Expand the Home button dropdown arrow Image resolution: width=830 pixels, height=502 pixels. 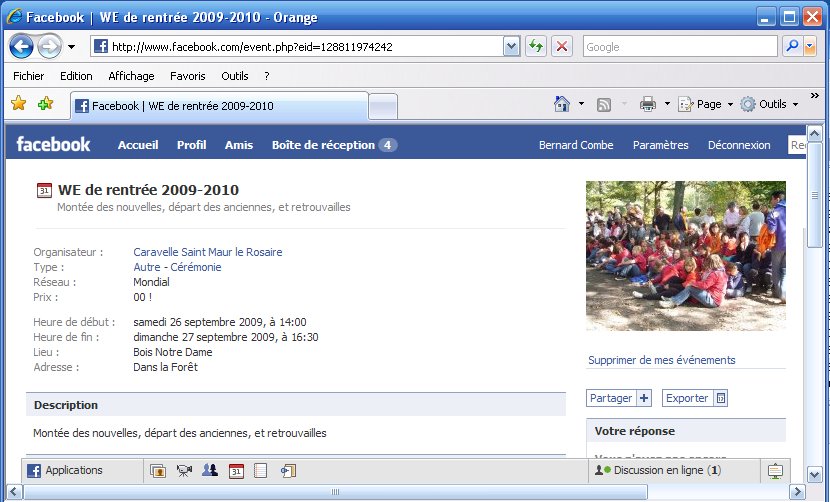click(581, 104)
